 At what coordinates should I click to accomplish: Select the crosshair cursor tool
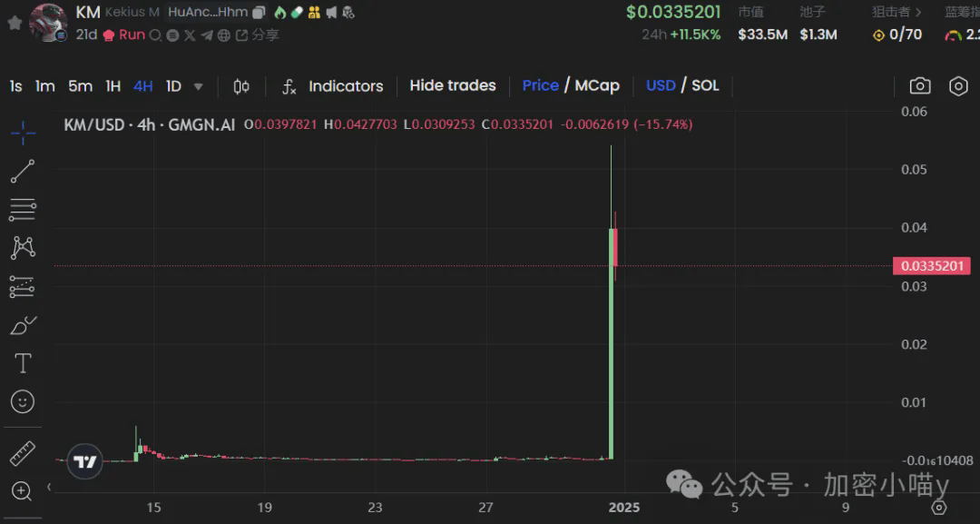click(x=23, y=133)
